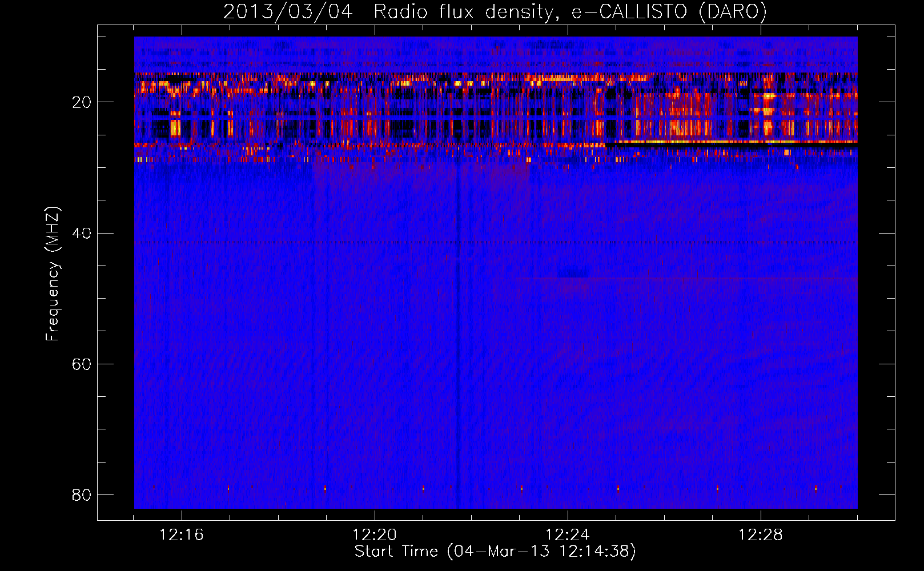Click the 12:28 time tick label

(x=761, y=534)
